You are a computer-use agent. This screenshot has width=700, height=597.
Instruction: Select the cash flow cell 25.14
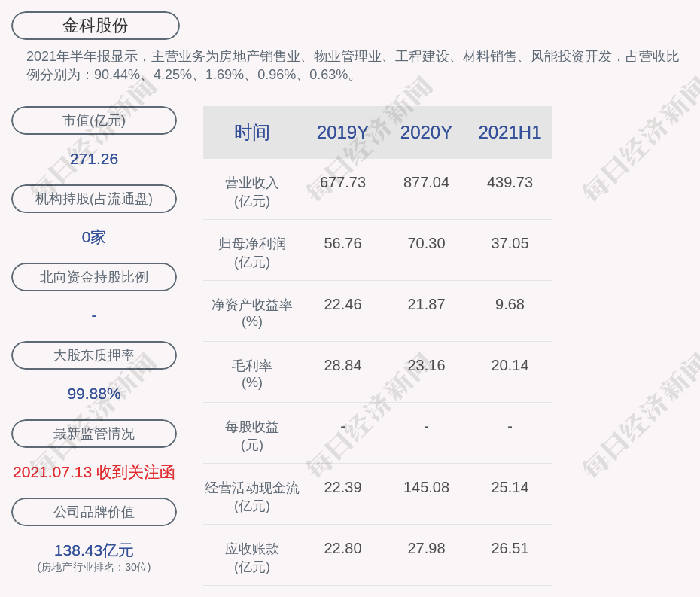point(510,487)
